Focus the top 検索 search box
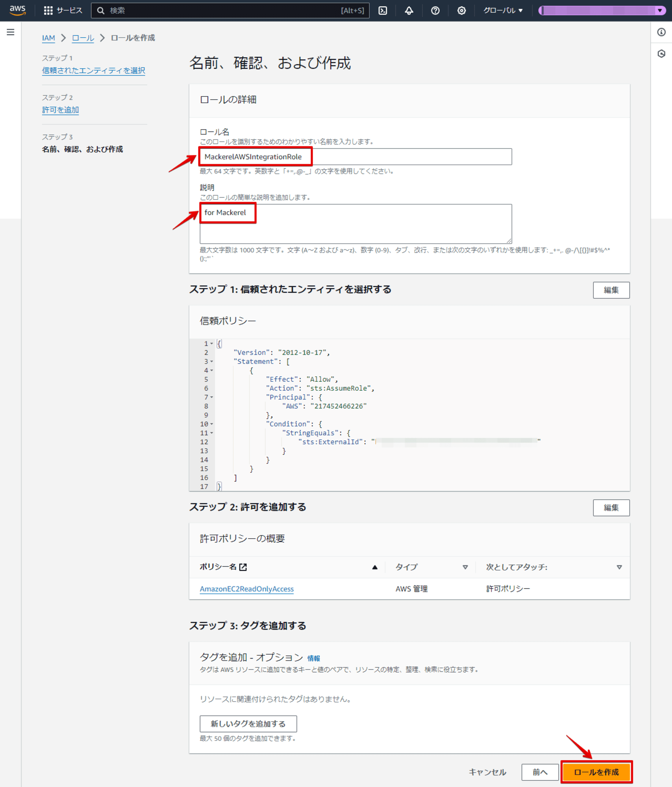 coord(230,11)
